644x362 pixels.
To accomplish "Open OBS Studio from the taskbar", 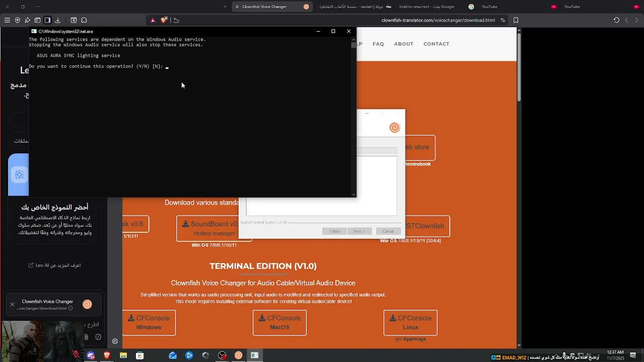I will [222, 355].
